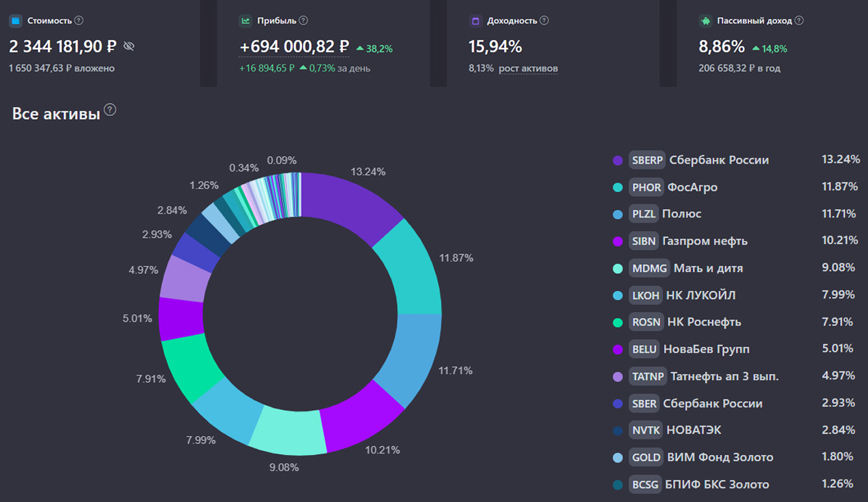
Task: Hide portfolio value using the eye icon
Action: (130, 47)
